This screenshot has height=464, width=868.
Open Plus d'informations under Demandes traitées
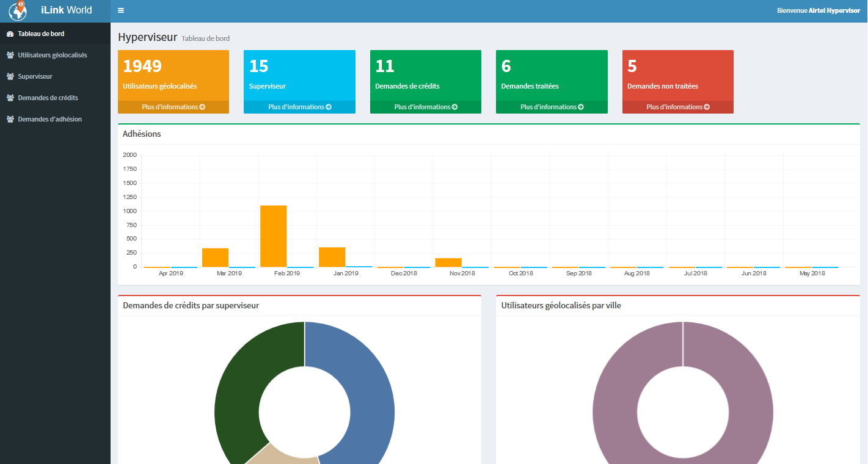pos(552,107)
